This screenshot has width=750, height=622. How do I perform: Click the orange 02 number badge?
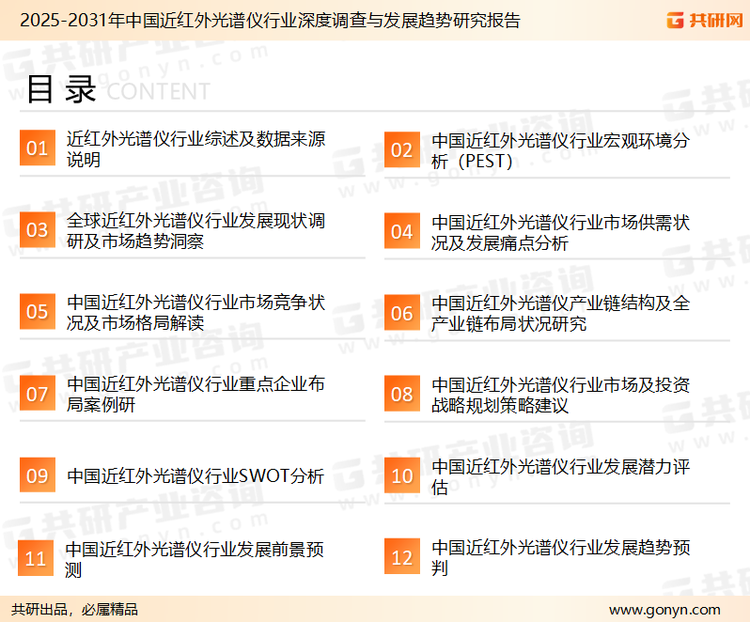(x=402, y=150)
